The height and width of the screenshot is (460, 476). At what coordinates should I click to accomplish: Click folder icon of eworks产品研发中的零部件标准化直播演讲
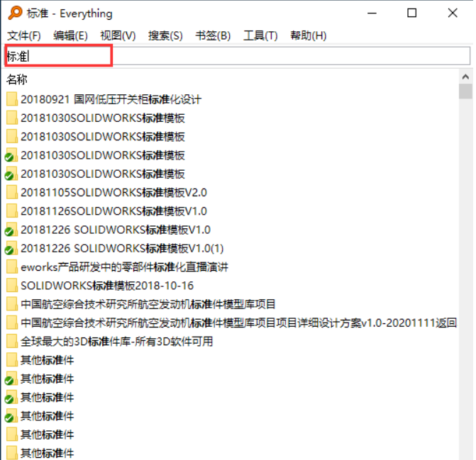pos(12,267)
